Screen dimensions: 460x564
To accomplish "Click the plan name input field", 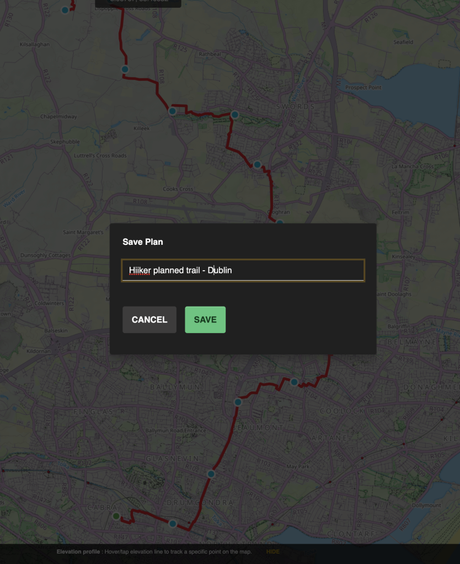I will pos(243,270).
